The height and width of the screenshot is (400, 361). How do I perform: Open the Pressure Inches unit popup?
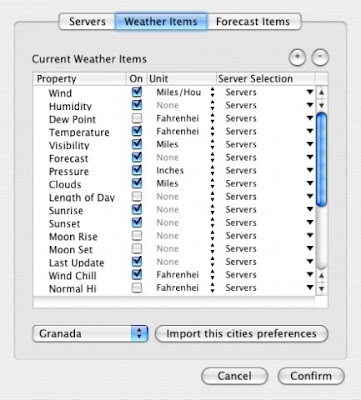point(186,170)
